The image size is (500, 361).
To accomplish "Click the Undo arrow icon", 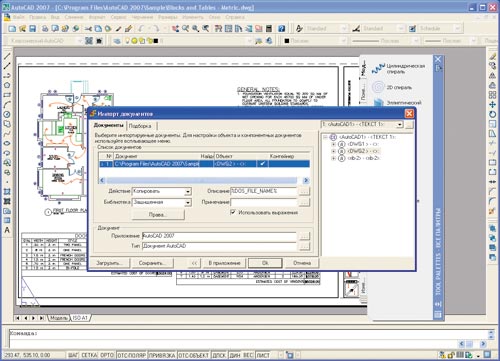I will pyautogui.click(x=141, y=29).
